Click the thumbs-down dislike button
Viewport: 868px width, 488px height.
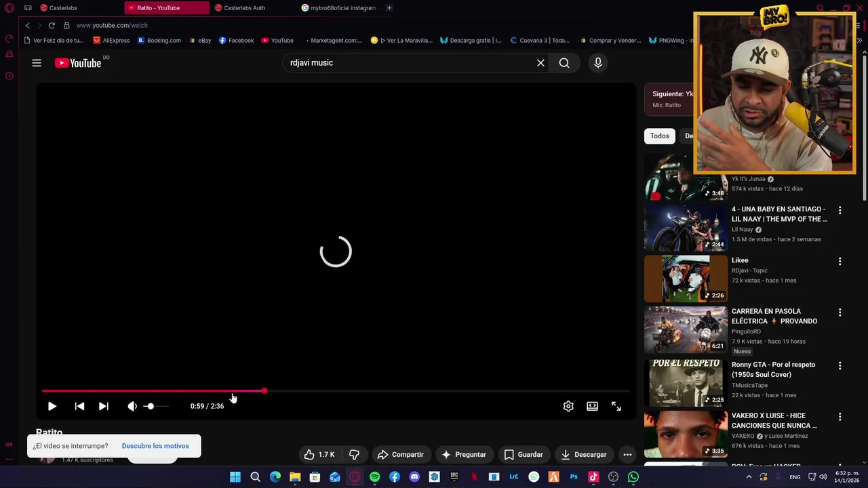(x=354, y=455)
